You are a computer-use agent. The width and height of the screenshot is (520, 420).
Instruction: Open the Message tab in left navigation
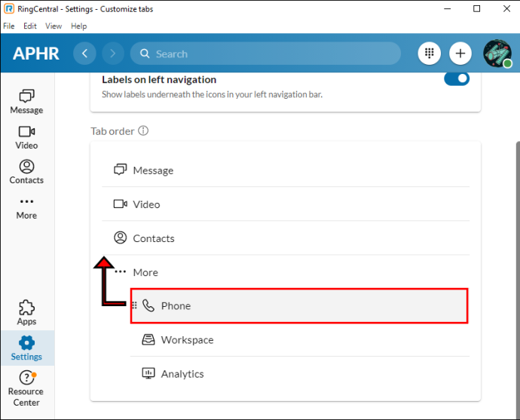click(26, 102)
